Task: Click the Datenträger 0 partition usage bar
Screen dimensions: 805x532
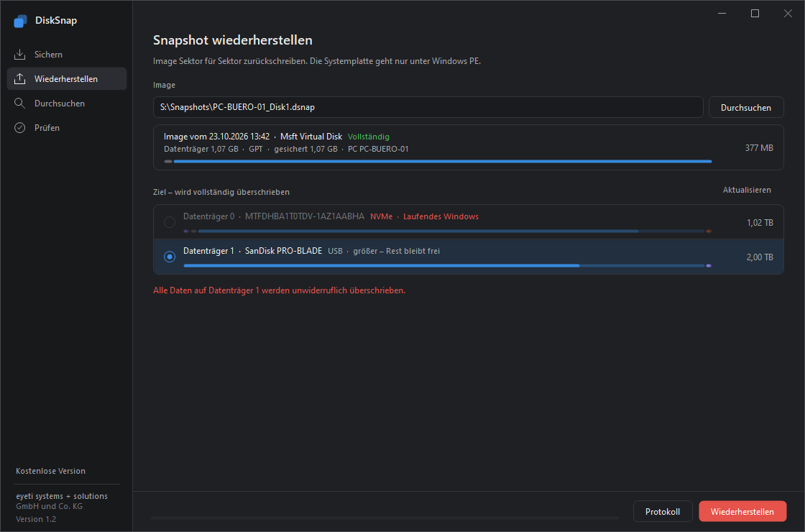Action: [x=447, y=231]
